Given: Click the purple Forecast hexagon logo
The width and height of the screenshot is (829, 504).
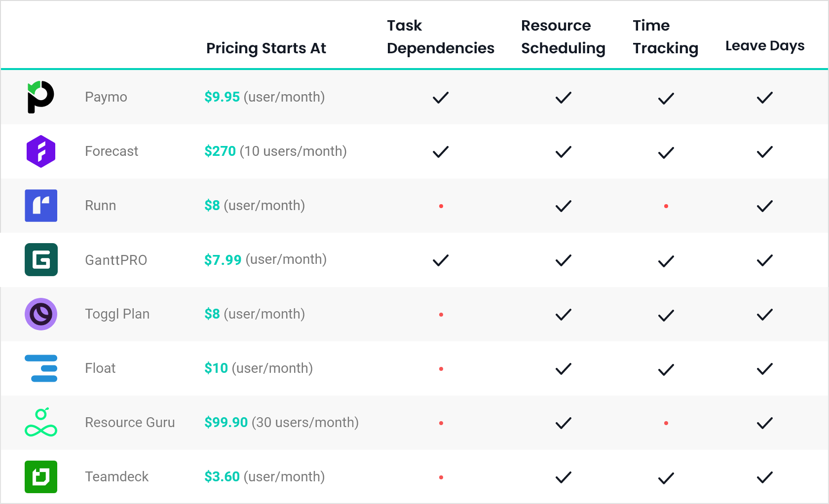Looking at the screenshot, I should (x=41, y=151).
